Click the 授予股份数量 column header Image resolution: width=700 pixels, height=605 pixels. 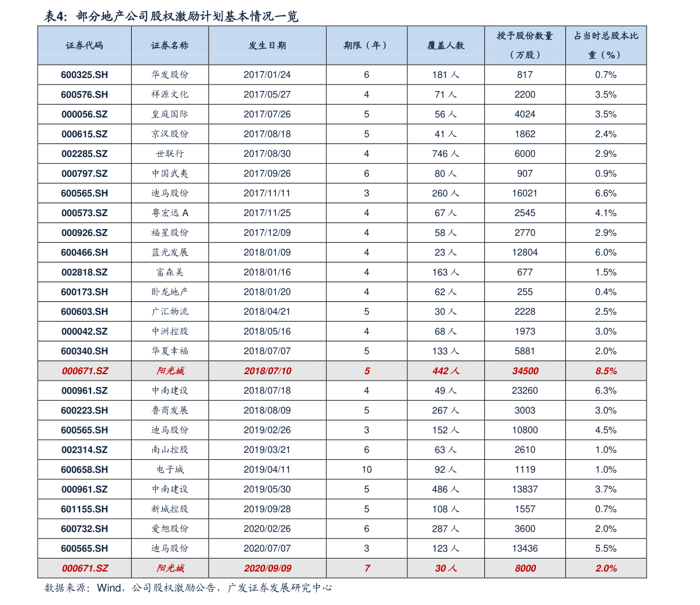[x=524, y=45]
